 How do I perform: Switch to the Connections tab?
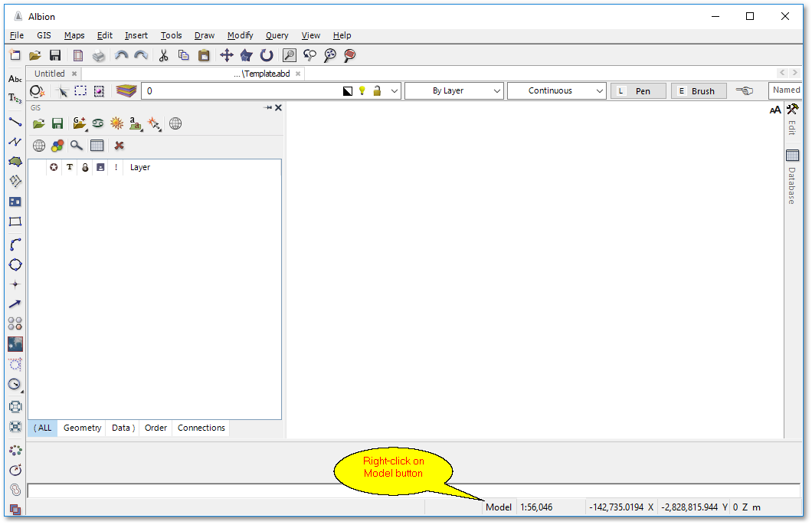[201, 428]
